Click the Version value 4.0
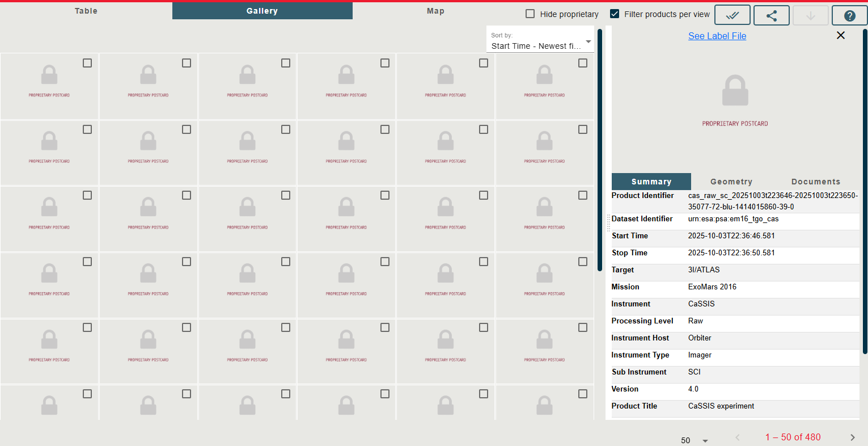The width and height of the screenshot is (868, 446). click(693, 389)
